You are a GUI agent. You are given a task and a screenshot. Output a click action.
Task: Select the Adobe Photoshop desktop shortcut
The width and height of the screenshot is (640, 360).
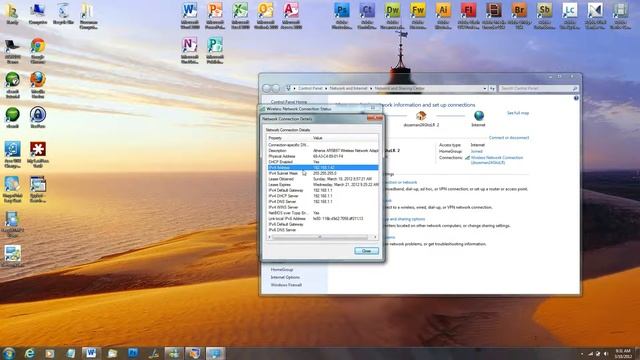[342, 16]
